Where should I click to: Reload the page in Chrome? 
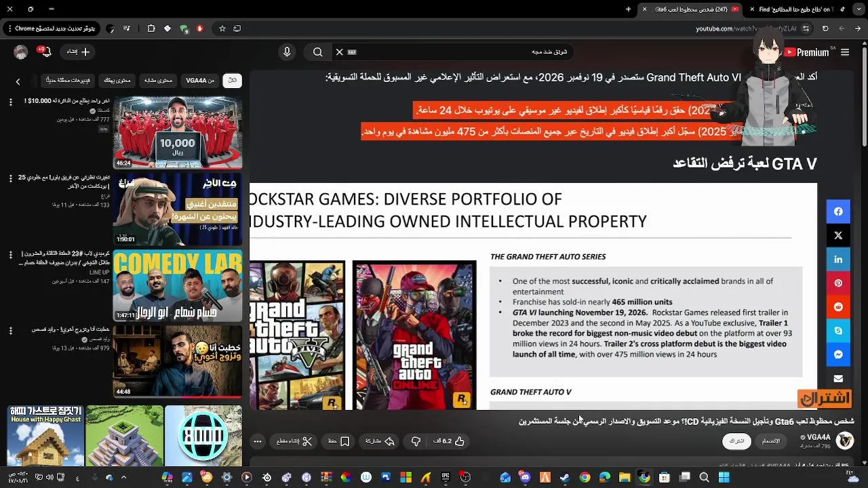click(x=825, y=28)
